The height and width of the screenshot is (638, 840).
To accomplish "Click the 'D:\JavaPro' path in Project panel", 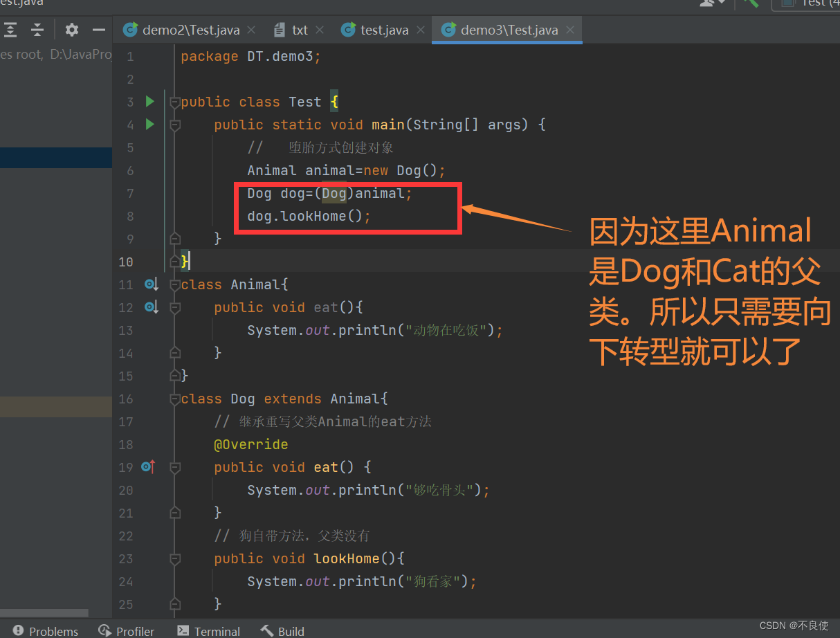I will [81, 55].
